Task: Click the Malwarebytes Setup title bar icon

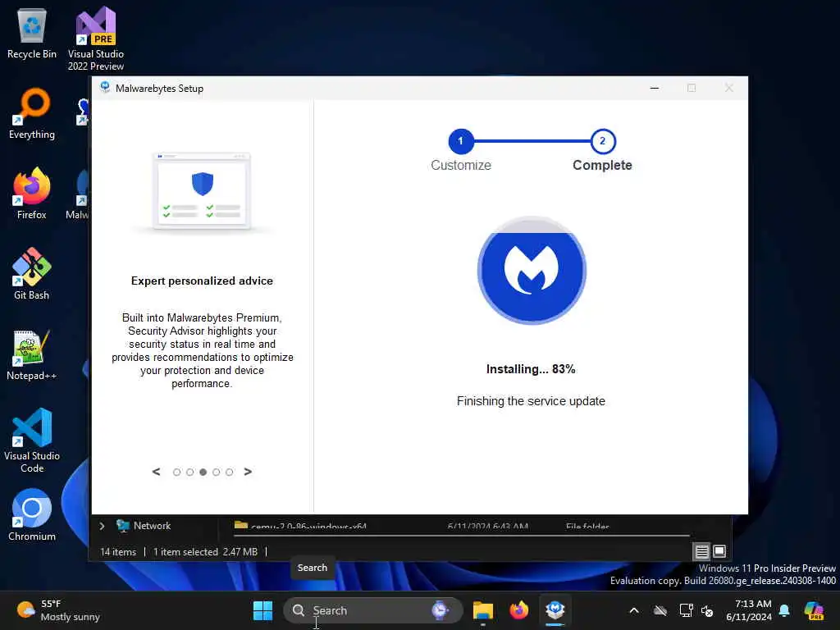Action: click(x=105, y=87)
